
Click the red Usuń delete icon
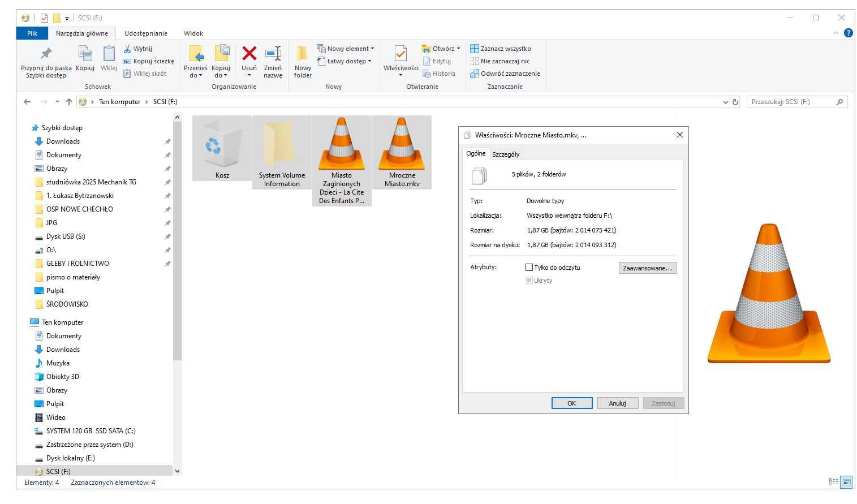[249, 53]
